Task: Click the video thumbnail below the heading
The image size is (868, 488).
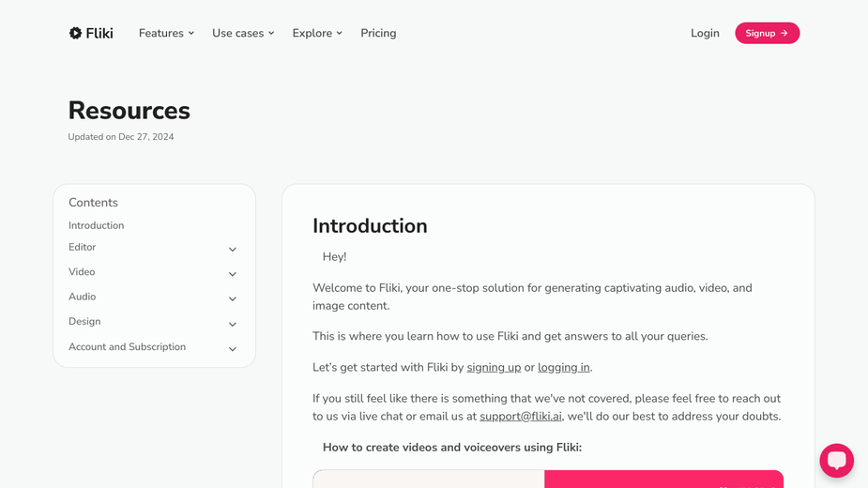Action: click(548, 480)
